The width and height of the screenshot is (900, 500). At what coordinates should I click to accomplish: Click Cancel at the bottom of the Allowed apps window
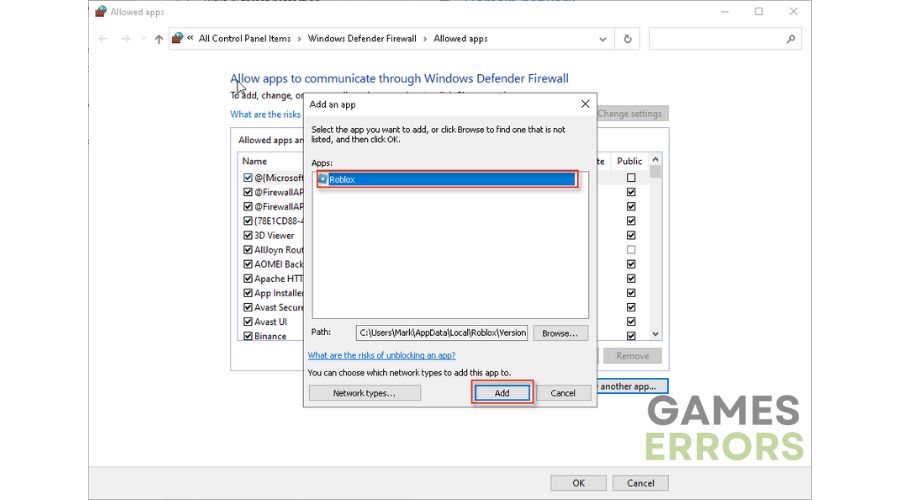[x=641, y=483]
